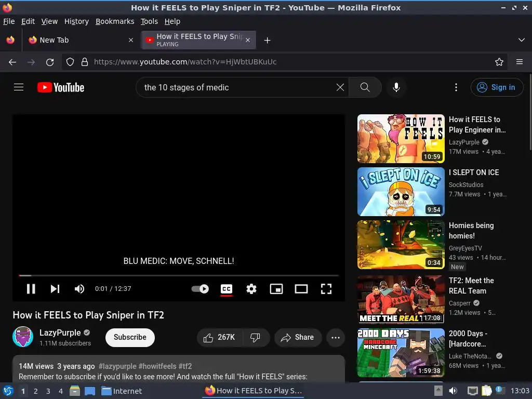This screenshot has height=399, width=532.
Task: Open the taskbar start menu icon
Action: tap(8, 391)
